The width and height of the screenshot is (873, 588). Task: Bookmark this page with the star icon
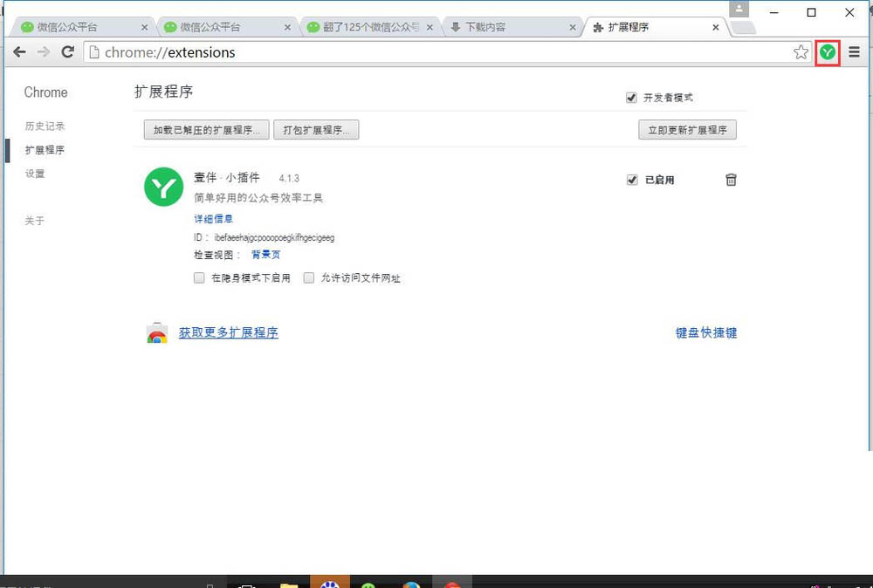point(801,52)
